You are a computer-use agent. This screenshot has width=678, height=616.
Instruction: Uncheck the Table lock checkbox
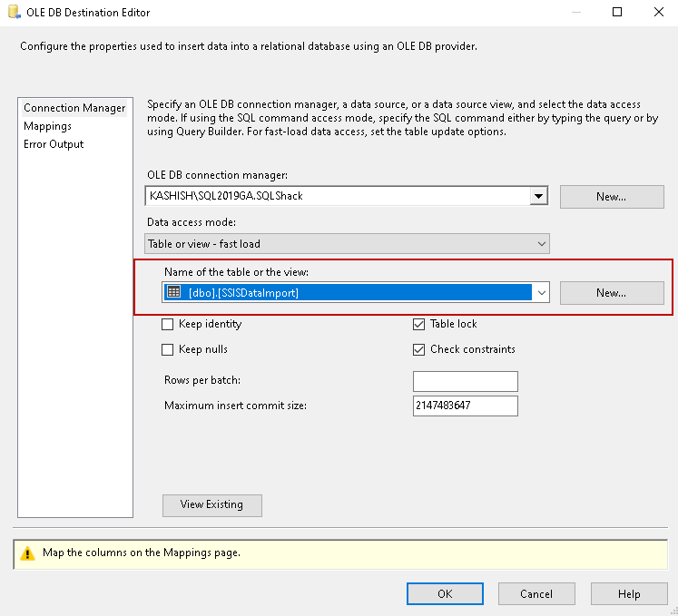coord(418,324)
